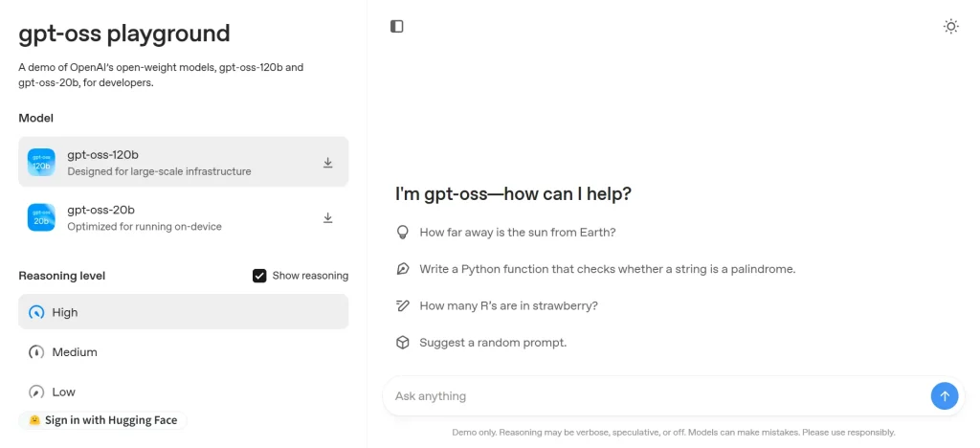
Task: Download the gpt-oss-20b model
Action: click(x=327, y=217)
